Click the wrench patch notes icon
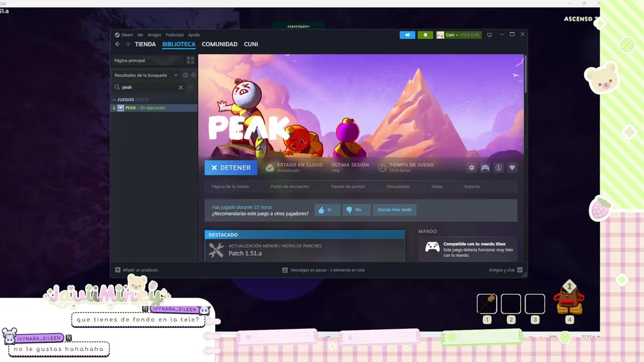This screenshot has height=362, width=644. 216,250
